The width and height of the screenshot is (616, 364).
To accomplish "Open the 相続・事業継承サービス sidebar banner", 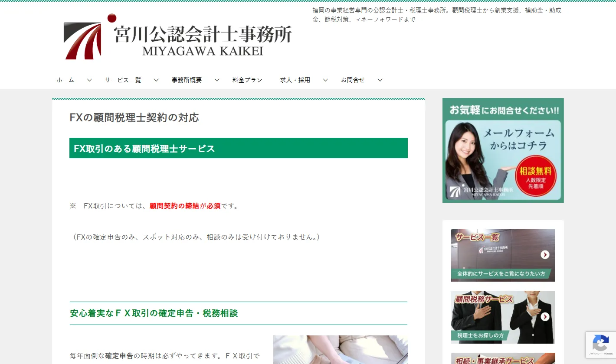I will tap(503, 358).
